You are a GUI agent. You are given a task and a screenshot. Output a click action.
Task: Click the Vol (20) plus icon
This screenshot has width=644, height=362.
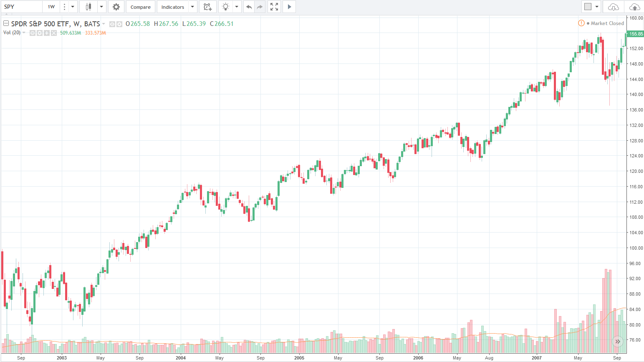tap(47, 33)
